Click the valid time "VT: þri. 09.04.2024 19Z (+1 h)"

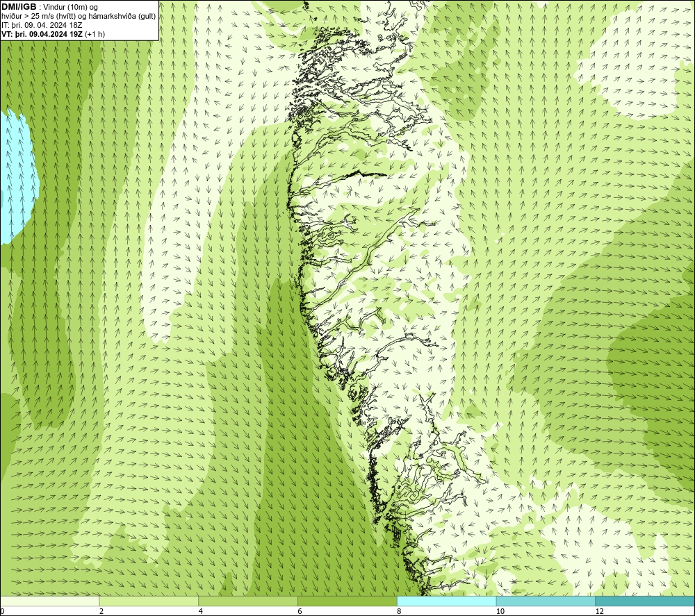pyautogui.click(x=54, y=34)
